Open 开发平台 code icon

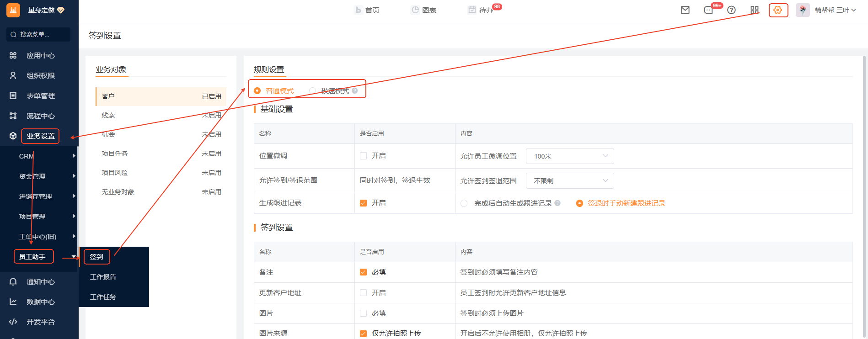click(x=13, y=322)
